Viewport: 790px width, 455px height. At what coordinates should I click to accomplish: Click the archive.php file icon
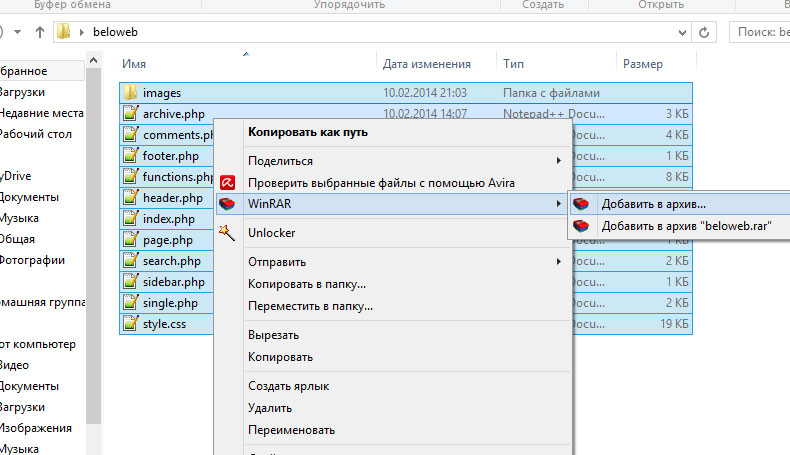pos(130,114)
